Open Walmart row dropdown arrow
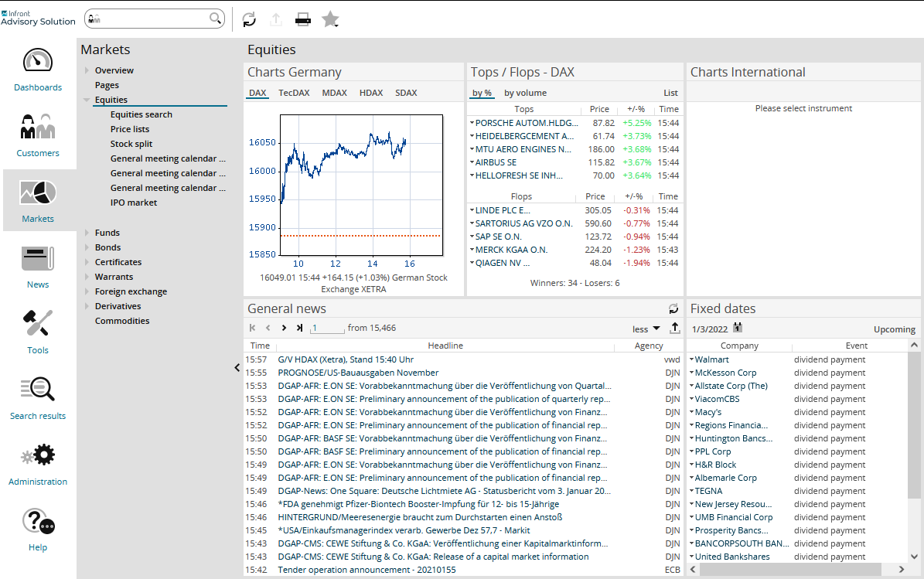924x579 pixels. (x=692, y=359)
